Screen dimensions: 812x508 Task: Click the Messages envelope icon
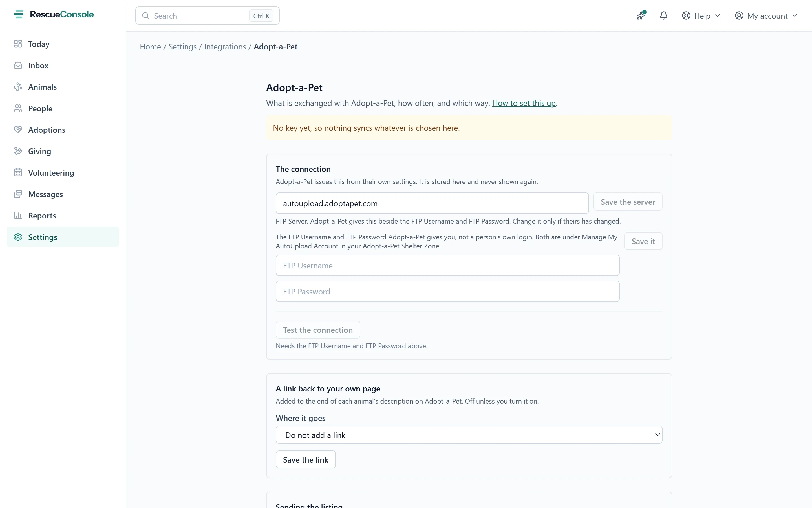point(18,194)
